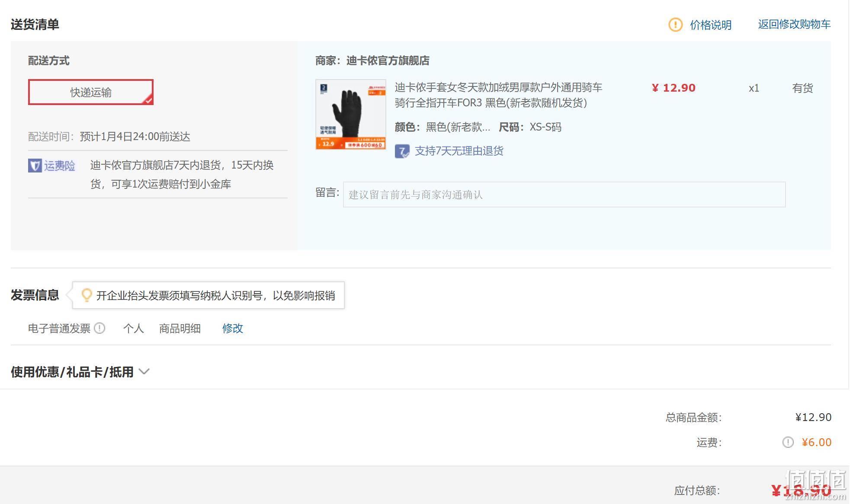Open the 迪卡侬手套 product title link
The height and width of the screenshot is (504, 850).
[x=498, y=95]
